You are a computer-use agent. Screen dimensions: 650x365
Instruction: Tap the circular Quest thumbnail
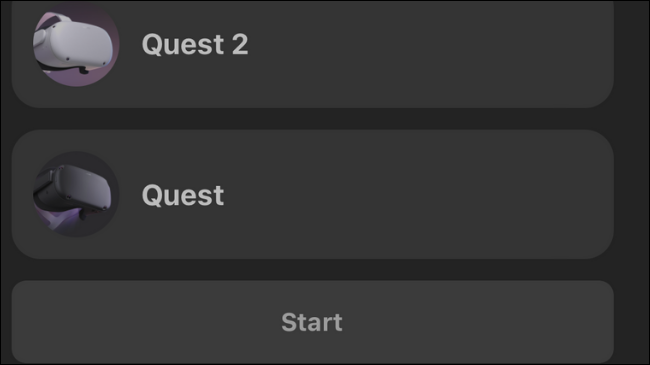pos(76,194)
